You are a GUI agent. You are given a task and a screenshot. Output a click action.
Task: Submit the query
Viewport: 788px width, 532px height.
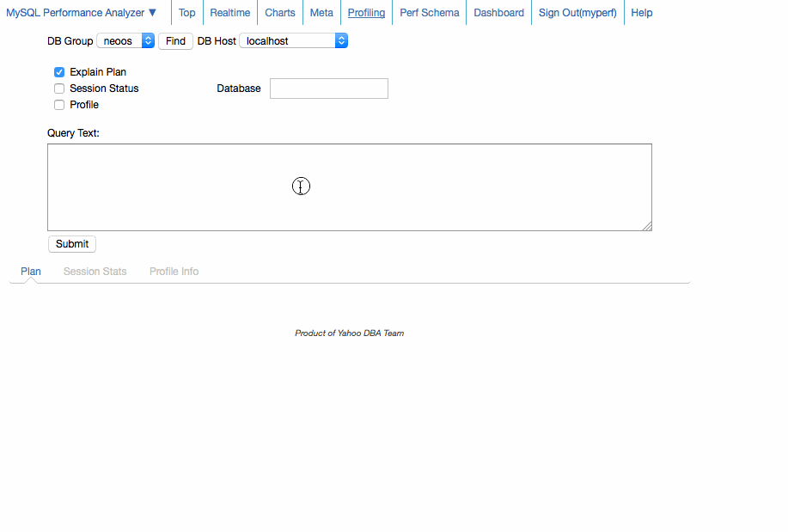tap(72, 244)
